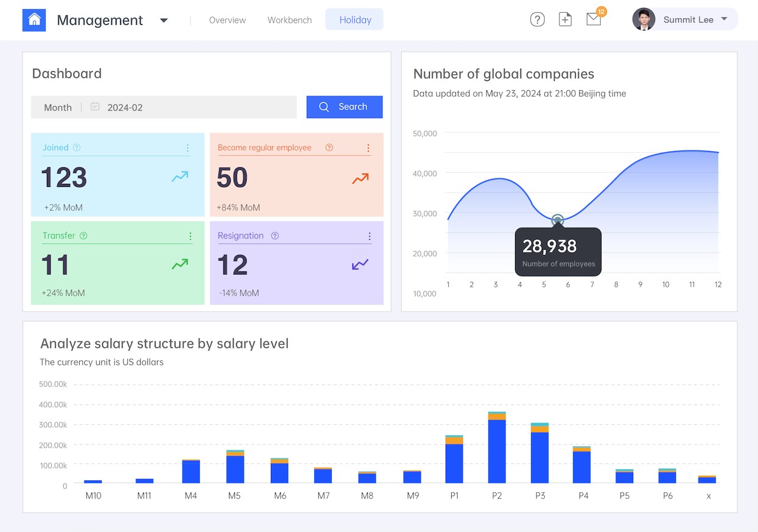This screenshot has width=758, height=532.
Task: Expand the Management dropdown arrow
Action: click(164, 20)
